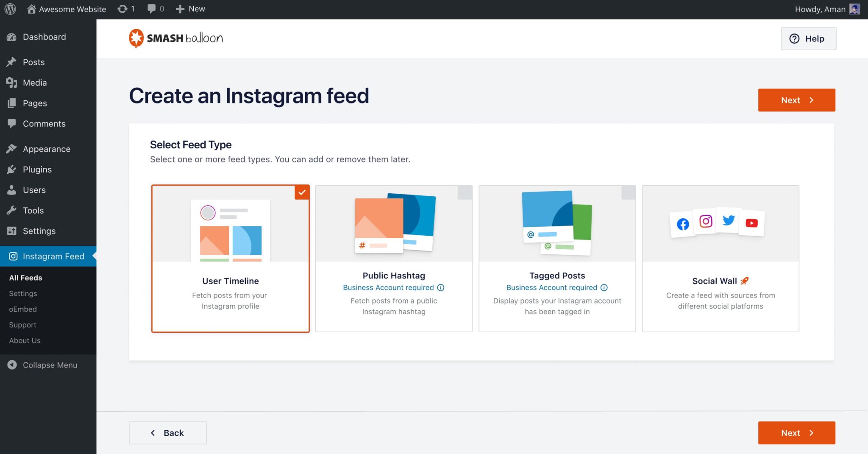The image size is (868, 454).
Task: Go to the oEmbed submenu item
Action: point(23,309)
